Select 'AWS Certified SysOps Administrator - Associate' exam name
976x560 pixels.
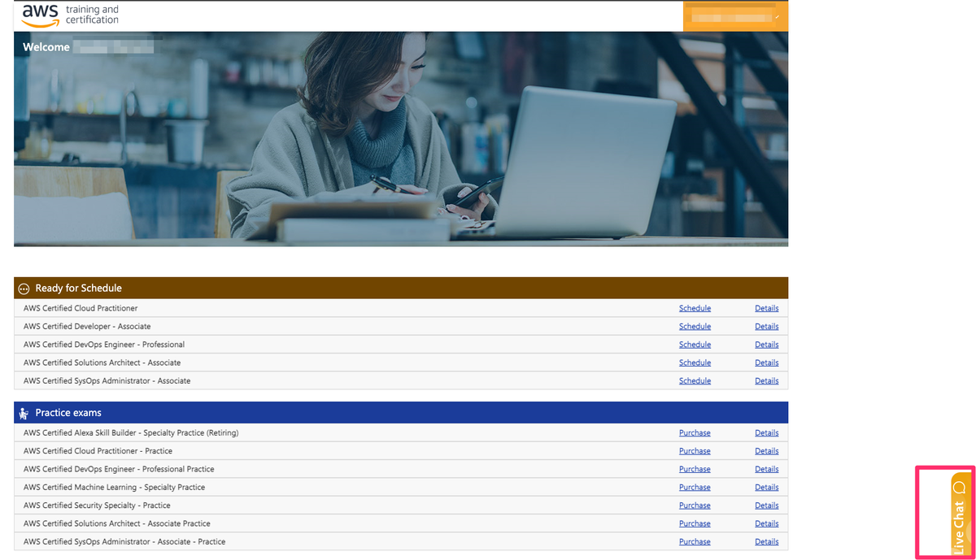click(x=107, y=381)
